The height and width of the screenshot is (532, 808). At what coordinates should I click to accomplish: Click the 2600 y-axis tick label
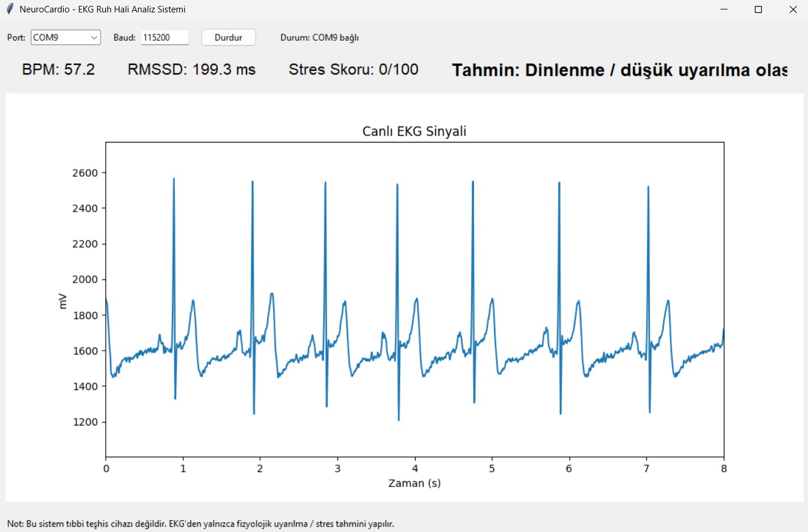[x=85, y=173]
